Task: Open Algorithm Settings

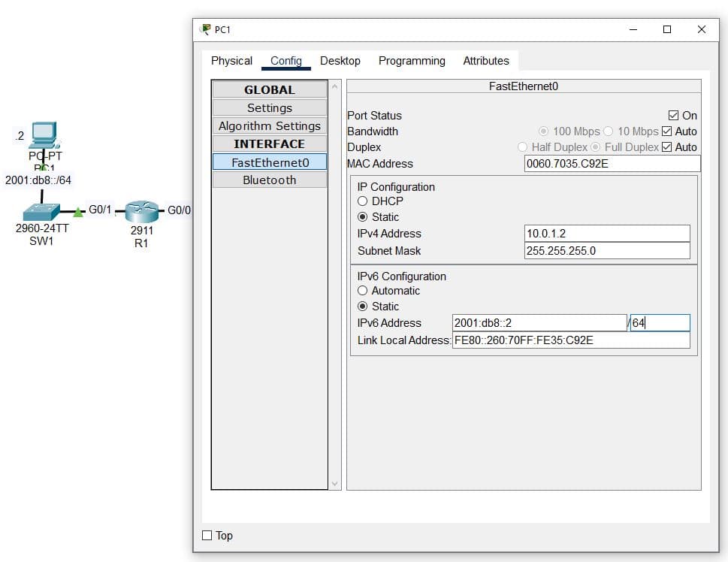Action: click(x=270, y=126)
